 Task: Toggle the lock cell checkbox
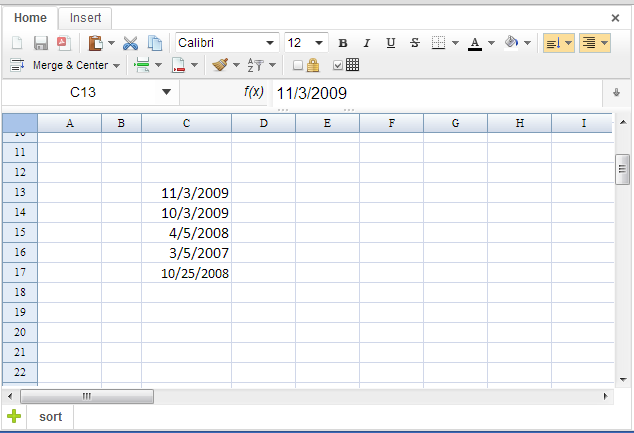point(298,65)
